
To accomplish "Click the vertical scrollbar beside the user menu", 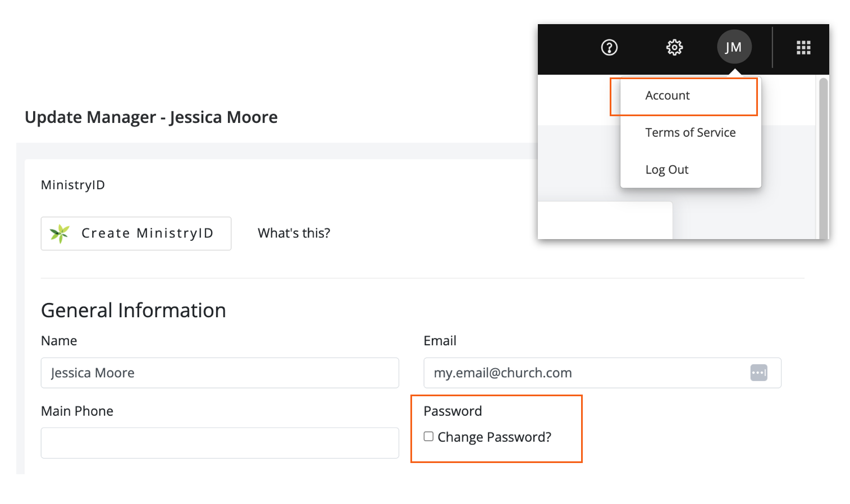I will pyautogui.click(x=823, y=157).
